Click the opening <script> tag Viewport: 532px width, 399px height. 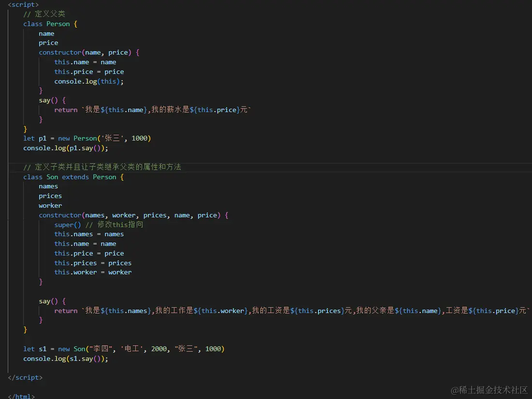pos(23,5)
